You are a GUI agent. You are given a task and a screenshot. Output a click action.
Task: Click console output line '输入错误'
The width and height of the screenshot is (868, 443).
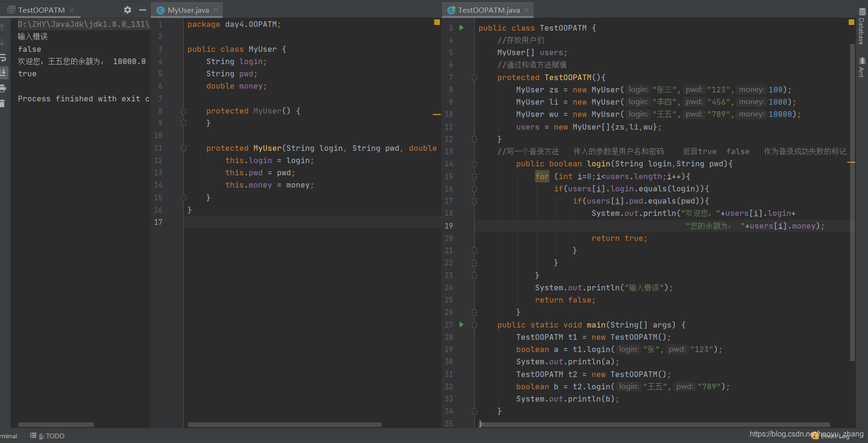point(33,37)
